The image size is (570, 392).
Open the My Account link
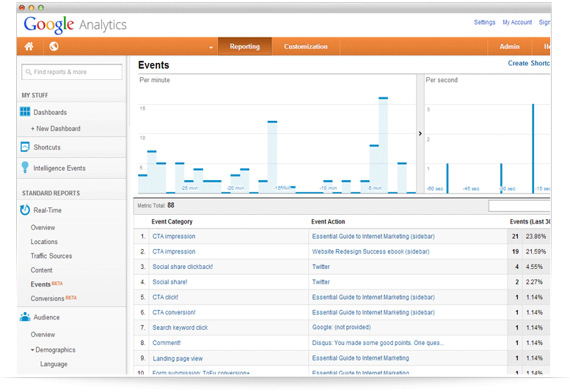pos(517,22)
